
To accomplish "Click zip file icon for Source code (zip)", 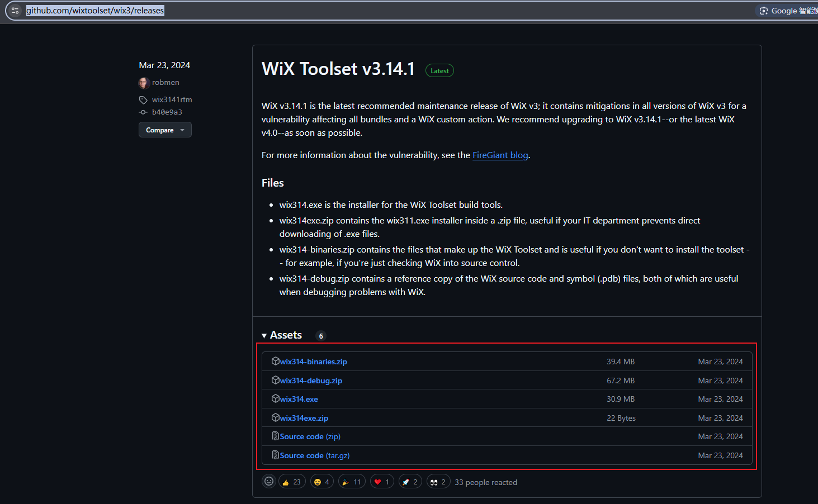I will point(275,436).
